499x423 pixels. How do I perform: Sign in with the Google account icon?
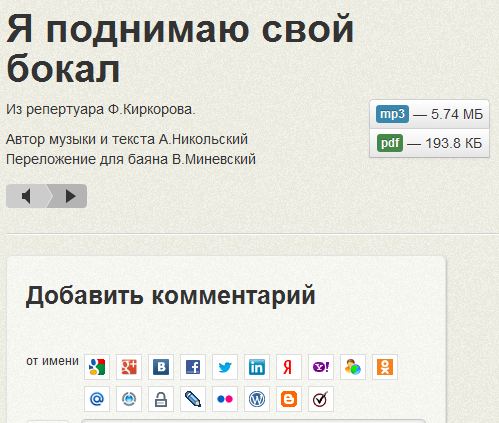tap(97, 367)
